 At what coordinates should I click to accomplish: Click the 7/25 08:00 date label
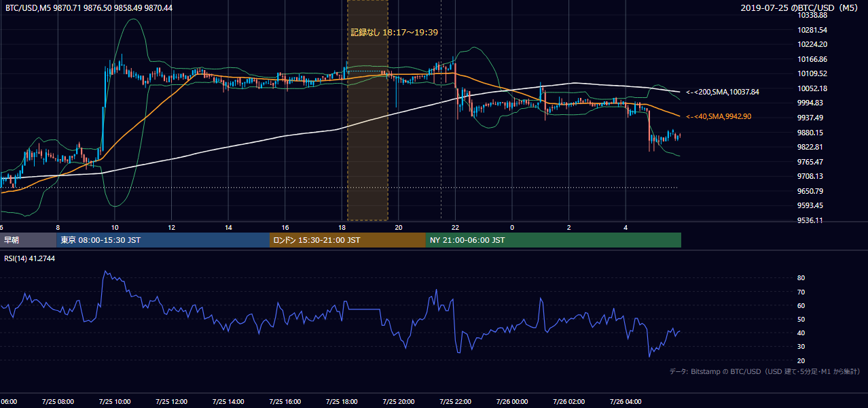(x=58, y=402)
